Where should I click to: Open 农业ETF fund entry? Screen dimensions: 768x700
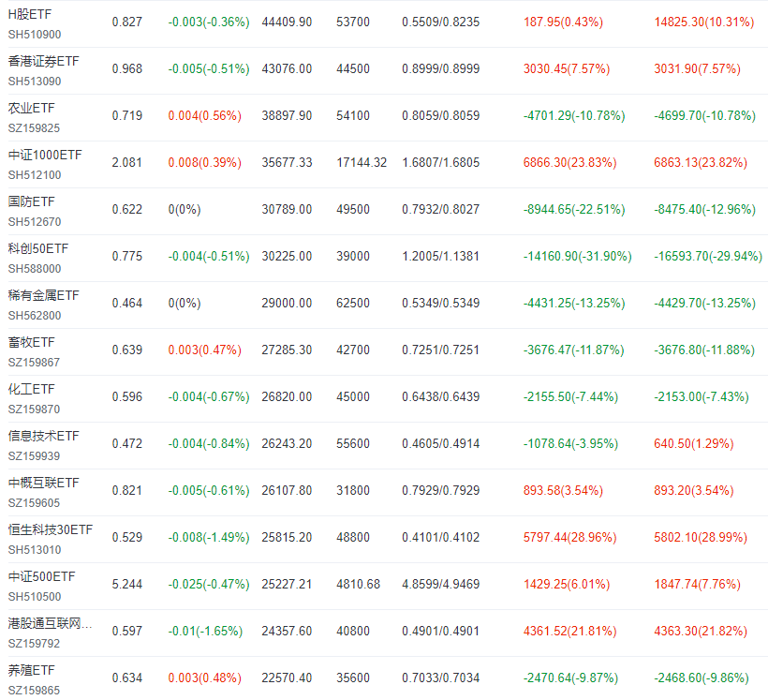pos(31,108)
